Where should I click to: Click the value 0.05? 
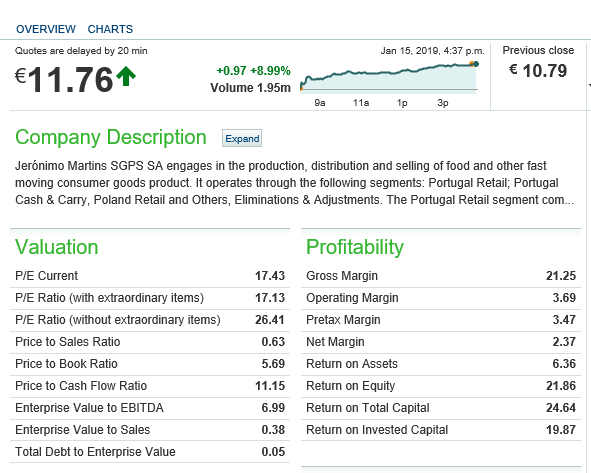tap(273, 452)
